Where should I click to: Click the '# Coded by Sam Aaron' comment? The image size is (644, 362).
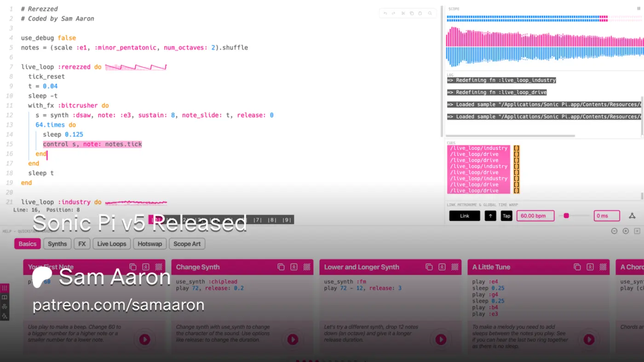pyautogui.click(x=57, y=19)
